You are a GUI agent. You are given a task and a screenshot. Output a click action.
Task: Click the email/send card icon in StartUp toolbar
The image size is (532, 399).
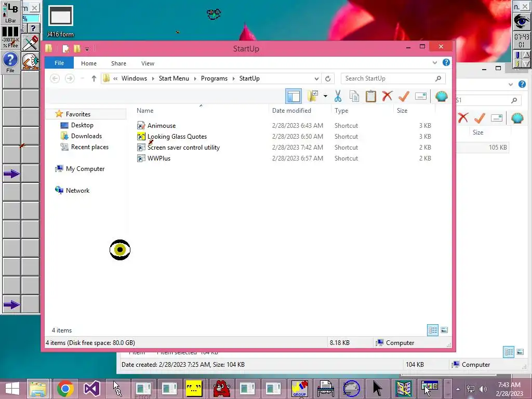[420, 96]
